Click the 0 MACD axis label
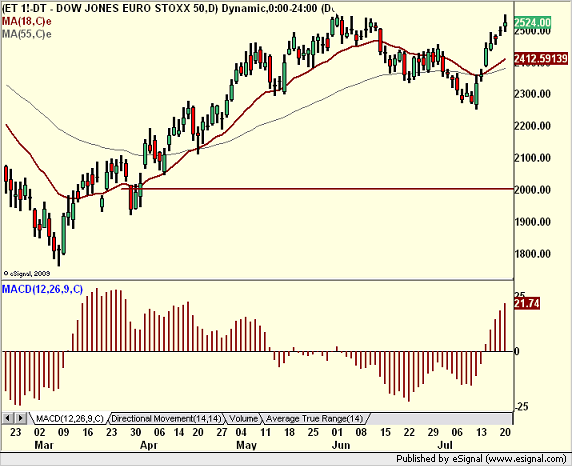The width and height of the screenshot is (572, 466). pyautogui.click(x=516, y=351)
